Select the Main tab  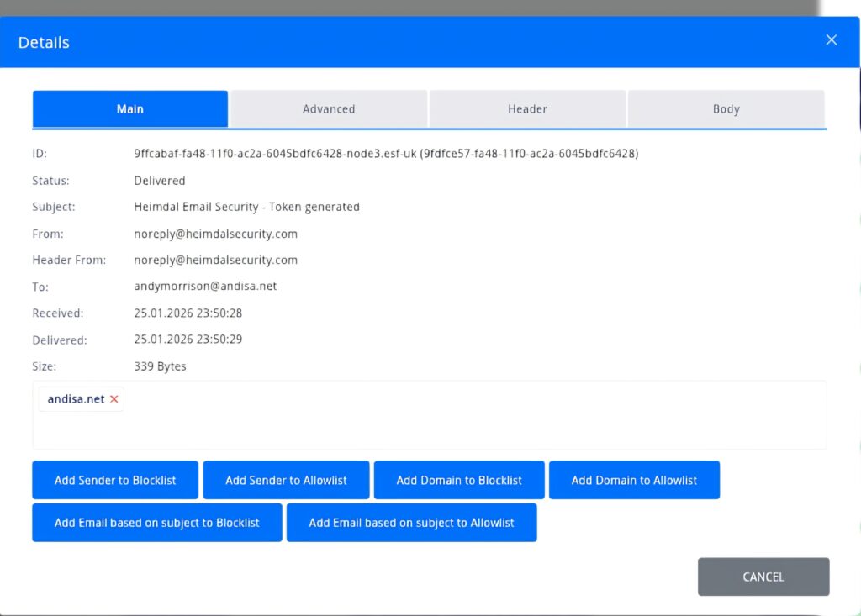(129, 108)
